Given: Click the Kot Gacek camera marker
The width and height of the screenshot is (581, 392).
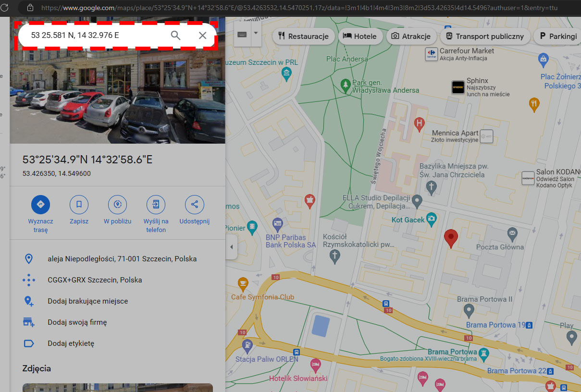Looking at the screenshot, I should [x=432, y=219].
